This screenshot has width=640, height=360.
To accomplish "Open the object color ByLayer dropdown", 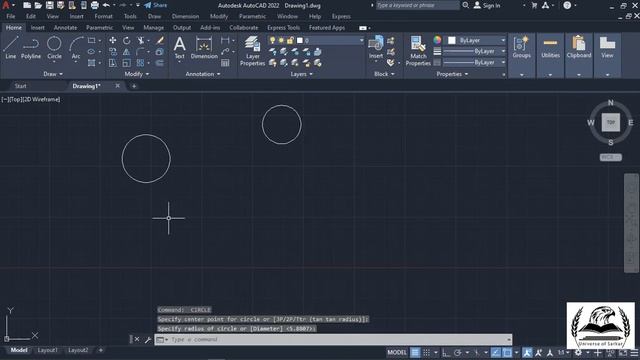I will pos(503,40).
